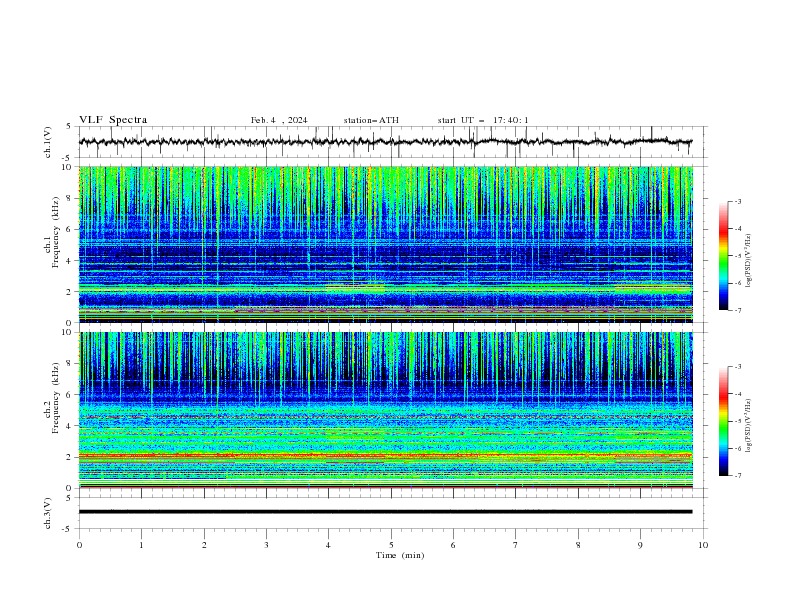This screenshot has height=612, width=792.
Task: Click time axis tick label "8"
Action: coord(578,545)
